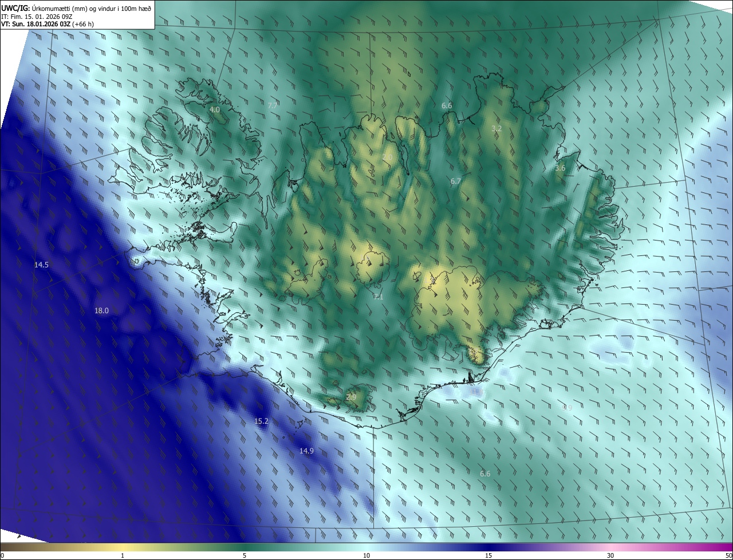Click the 7.1 value label
Viewport: 733px width, 560px height.
(378, 297)
